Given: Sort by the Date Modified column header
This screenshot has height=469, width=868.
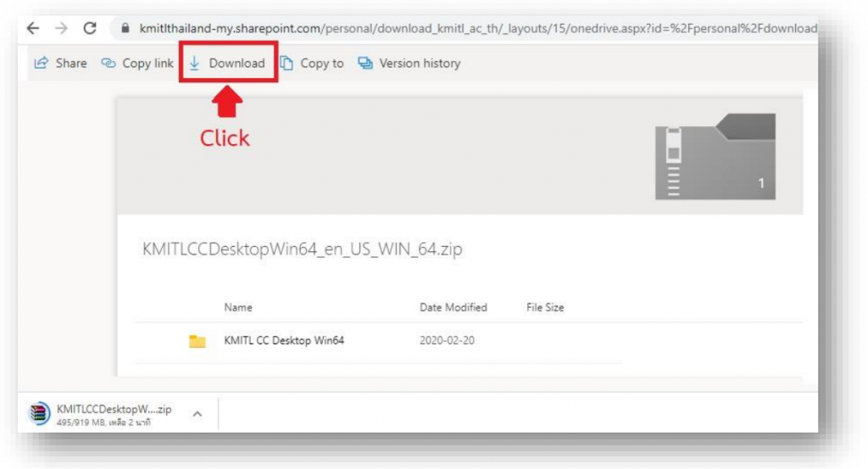Looking at the screenshot, I should [453, 307].
